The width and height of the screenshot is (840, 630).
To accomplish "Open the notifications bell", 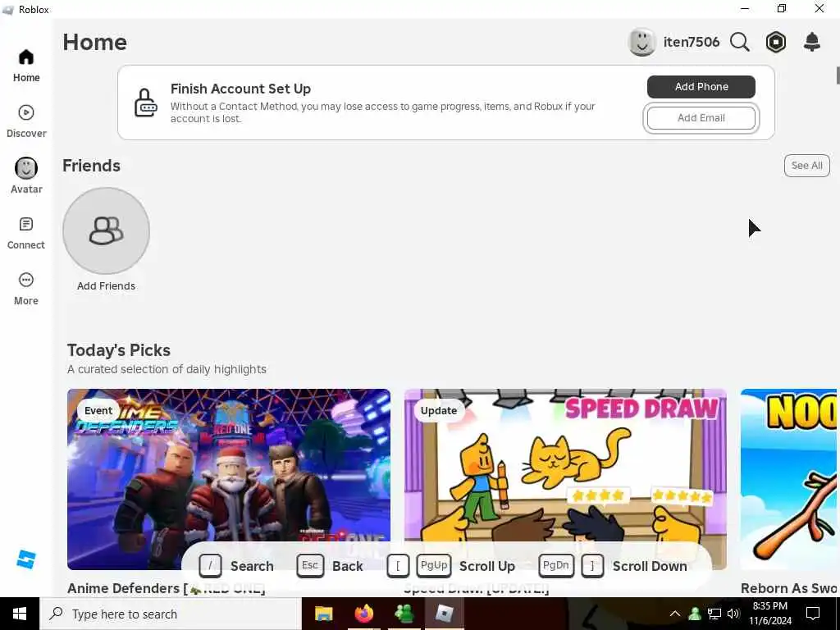I will pos(812,42).
